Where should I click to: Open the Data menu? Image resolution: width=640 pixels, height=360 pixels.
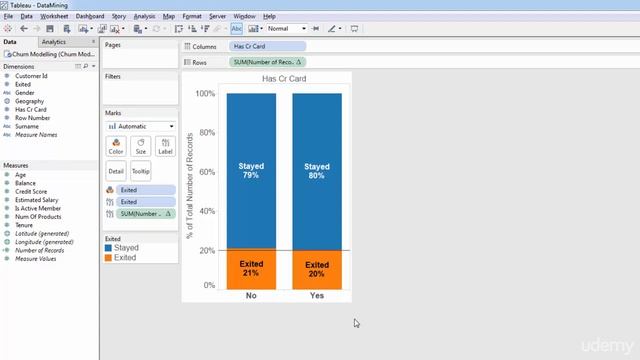[27, 16]
